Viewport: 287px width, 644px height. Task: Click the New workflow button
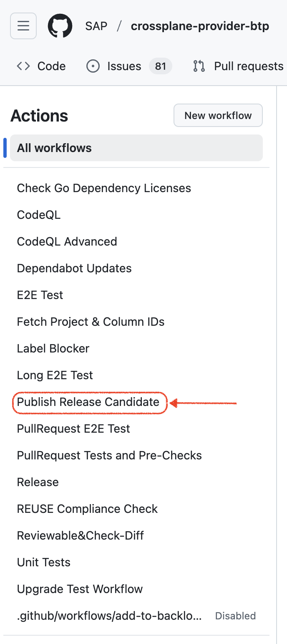click(218, 115)
